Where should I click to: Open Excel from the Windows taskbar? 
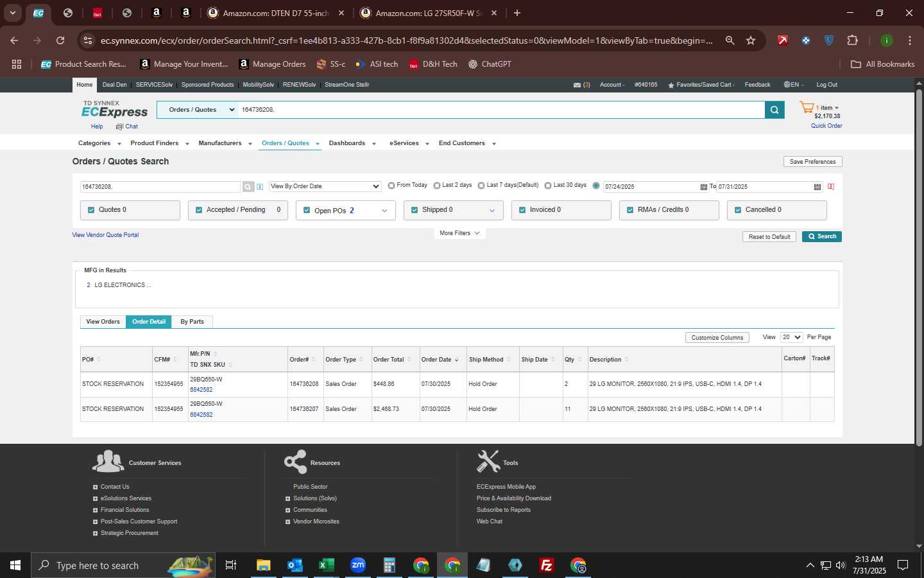(x=327, y=565)
